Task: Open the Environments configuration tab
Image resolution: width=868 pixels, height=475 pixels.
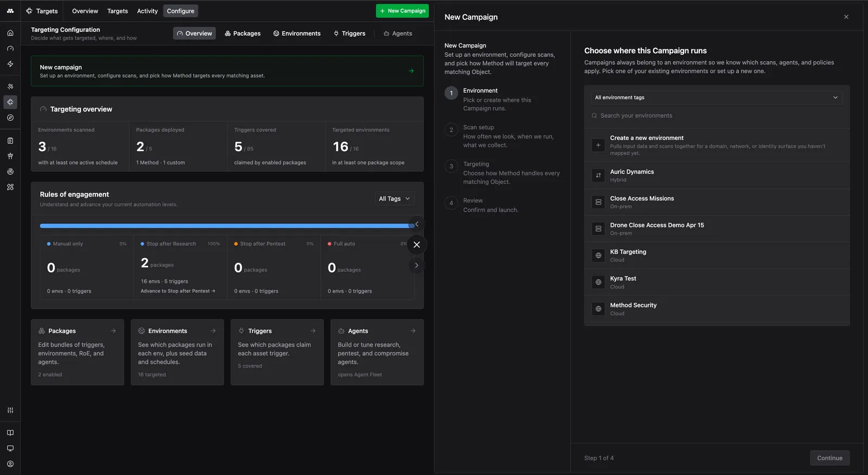Action: (x=297, y=34)
